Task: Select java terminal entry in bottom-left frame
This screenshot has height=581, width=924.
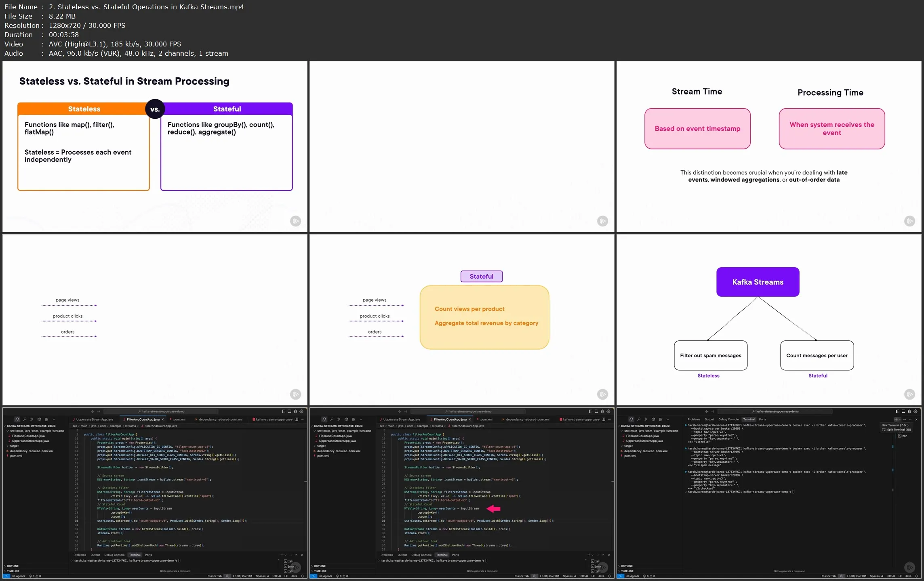Action: (x=289, y=566)
